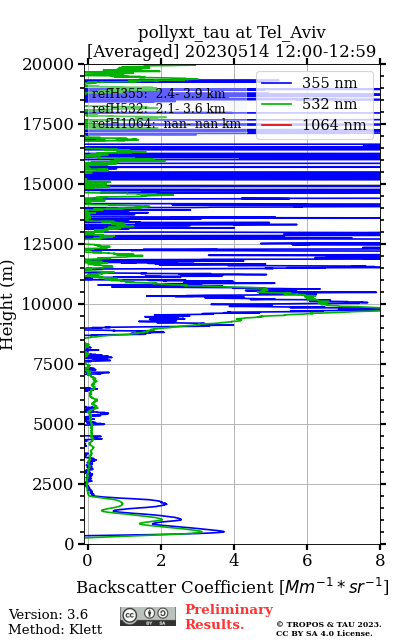Click the refH355 2.4-3.9 km annotation
400x640 pixels.
(159, 94)
